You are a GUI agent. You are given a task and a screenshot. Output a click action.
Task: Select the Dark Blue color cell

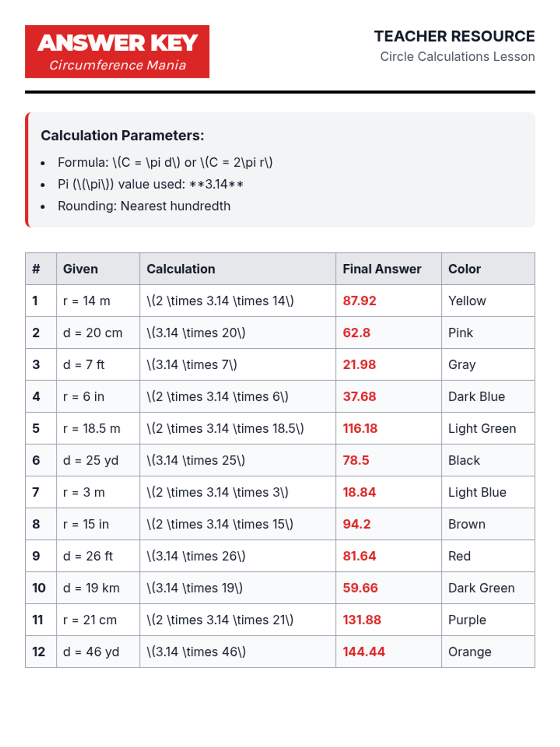click(x=488, y=396)
